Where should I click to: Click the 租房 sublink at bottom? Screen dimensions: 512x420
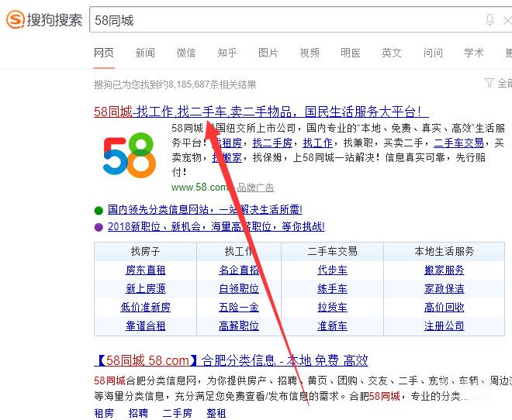(104, 413)
